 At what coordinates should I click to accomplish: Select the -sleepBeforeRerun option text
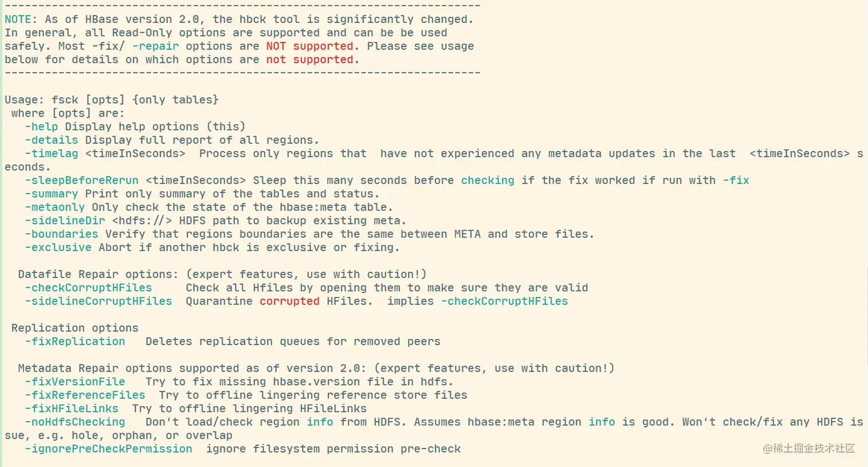[x=82, y=180]
